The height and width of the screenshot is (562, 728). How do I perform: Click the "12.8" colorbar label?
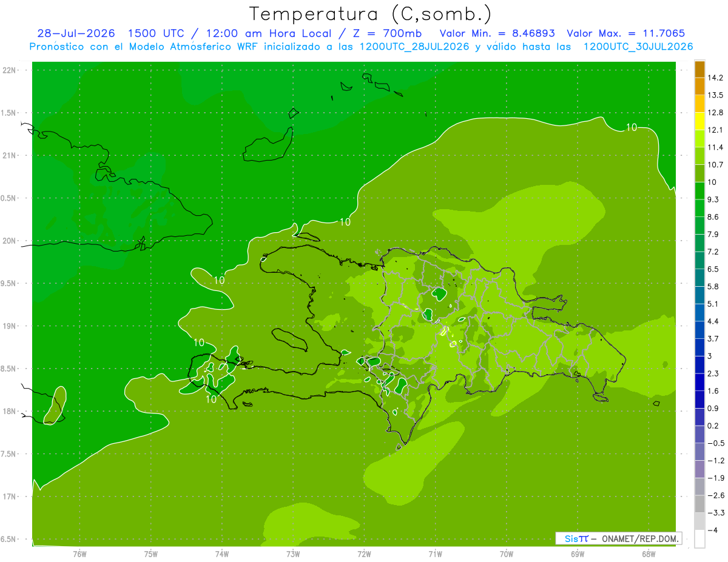pos(716,112)
